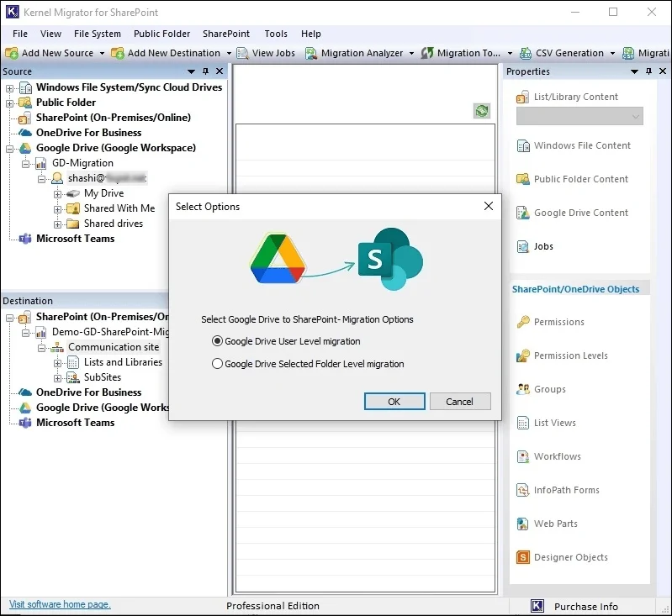
Task: Open the List/Library Content combo box
Action: point(579,117)
